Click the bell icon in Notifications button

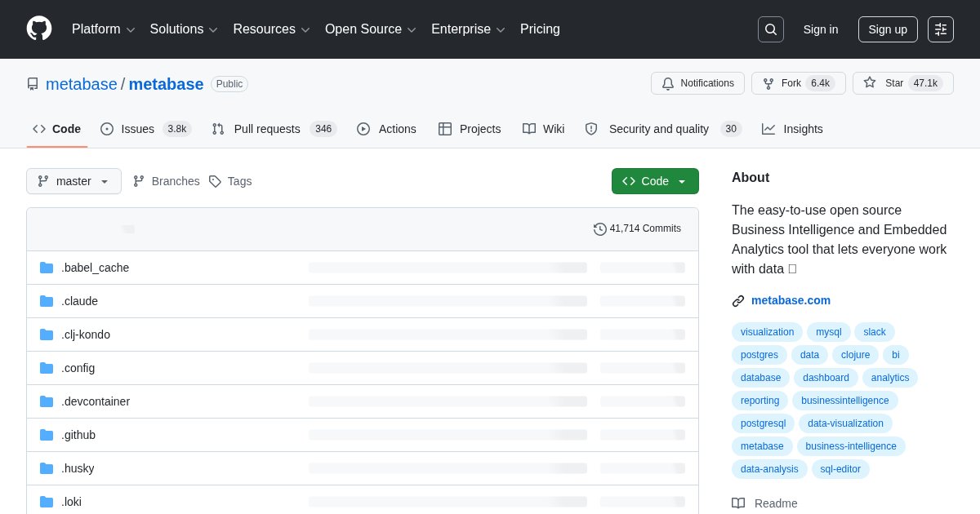pos(668,83)
